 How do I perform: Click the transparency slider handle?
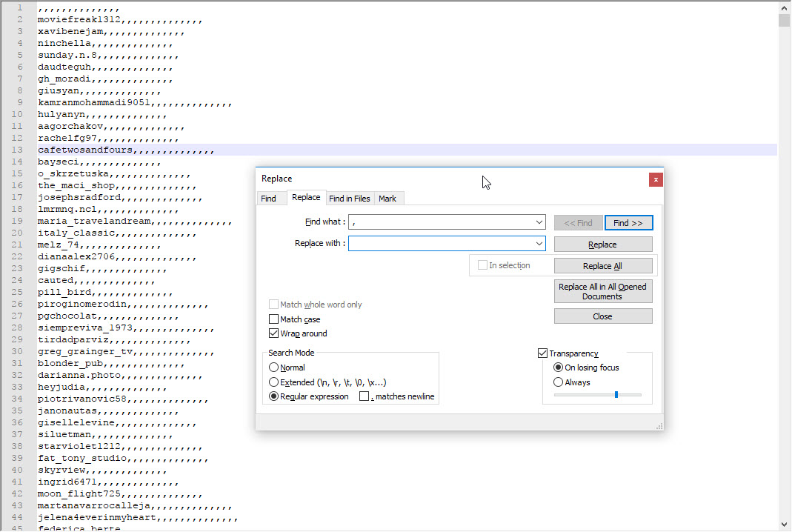(616, 395)
